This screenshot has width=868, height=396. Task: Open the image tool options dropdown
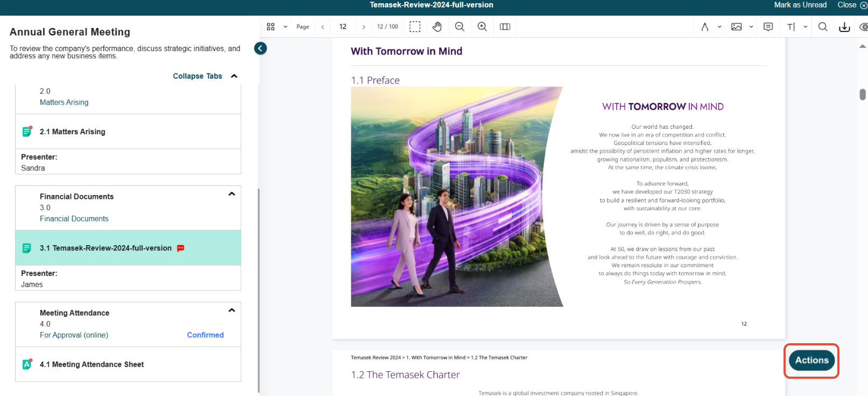[x=751, y=26]
